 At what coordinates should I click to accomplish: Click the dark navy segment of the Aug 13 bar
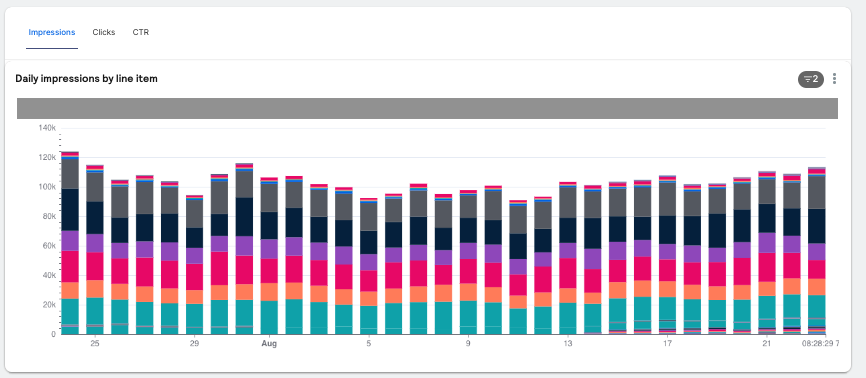click(568, 230)
